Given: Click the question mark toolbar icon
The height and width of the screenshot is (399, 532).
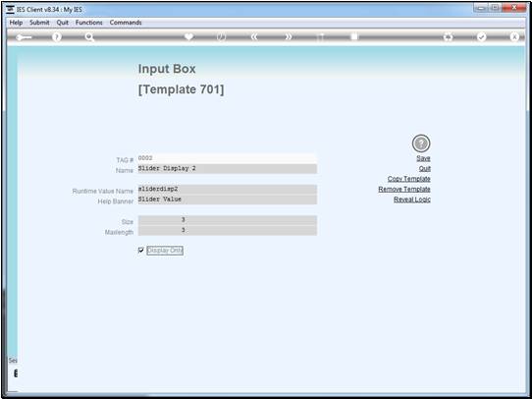Looking at the screenshot, I should click(57, 37).
